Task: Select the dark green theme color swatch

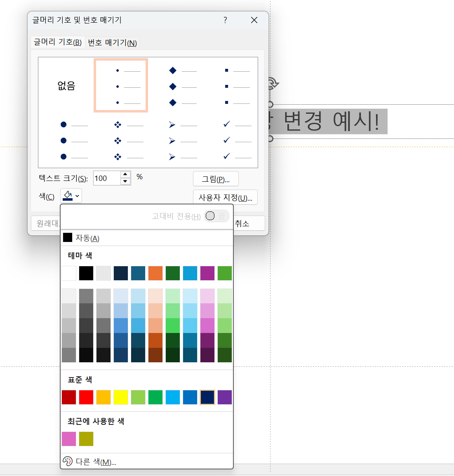Action: click(173, 273)
